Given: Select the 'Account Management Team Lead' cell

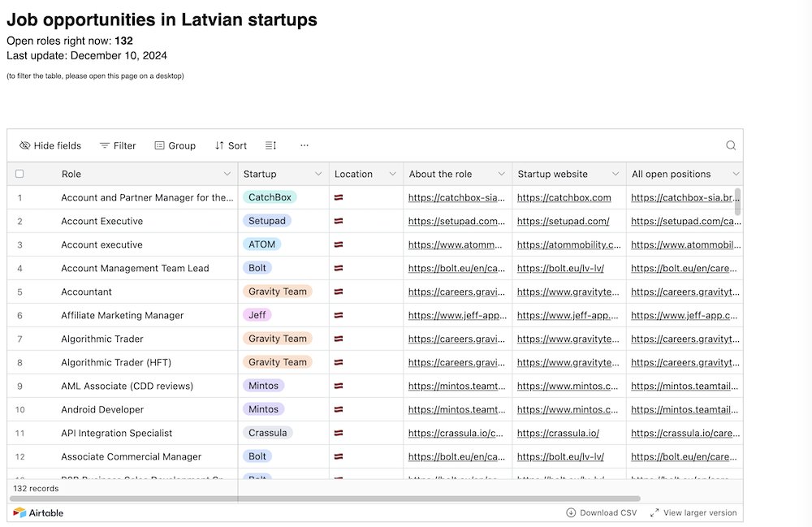Looking at the screenshot, I should pyautogui.click(x=135, y=268).
